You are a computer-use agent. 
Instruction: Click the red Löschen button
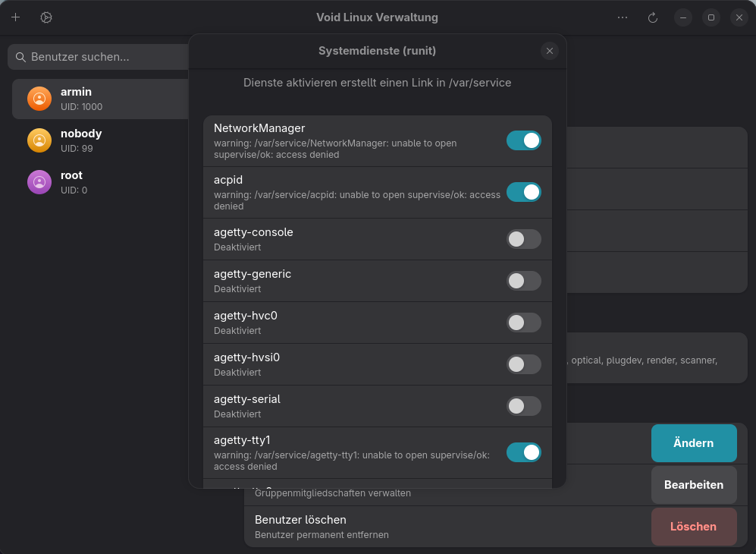[693, 527]
